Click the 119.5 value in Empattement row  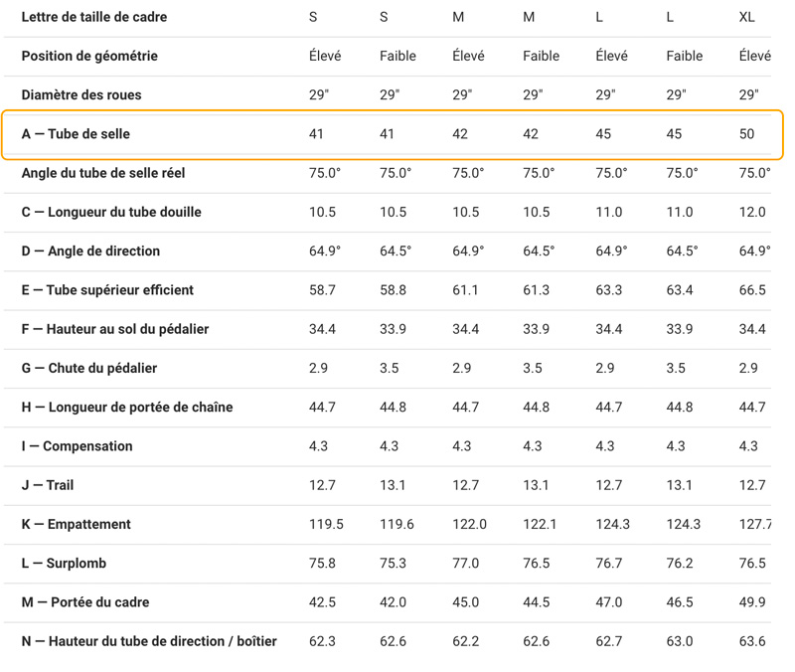point(326,524)
